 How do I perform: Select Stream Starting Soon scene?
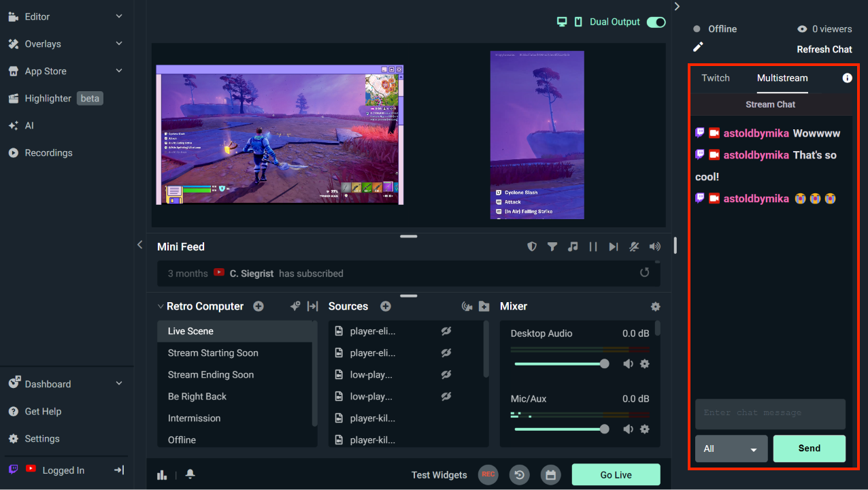235,353
